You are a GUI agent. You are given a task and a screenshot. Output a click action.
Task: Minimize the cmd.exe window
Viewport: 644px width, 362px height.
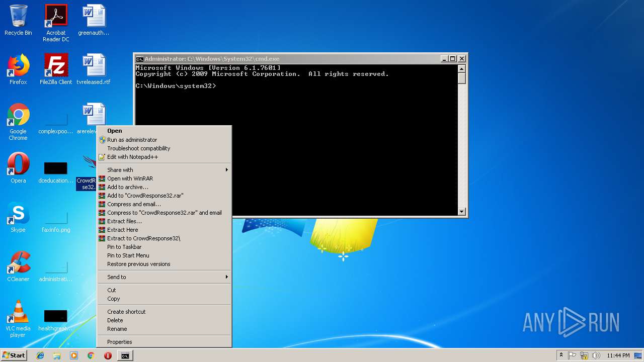pyautogui.click(x=444, y=59)
